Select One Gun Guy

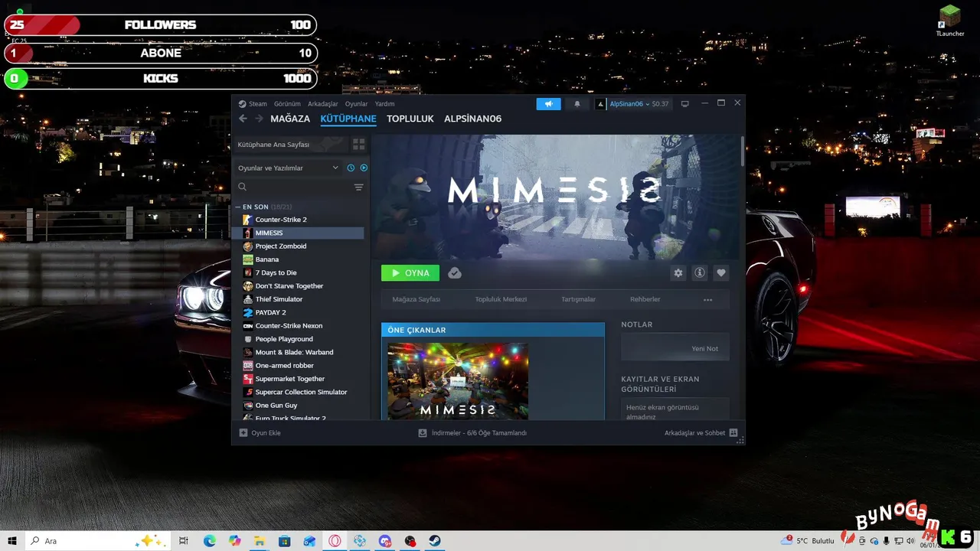click(x=299, y=406)
